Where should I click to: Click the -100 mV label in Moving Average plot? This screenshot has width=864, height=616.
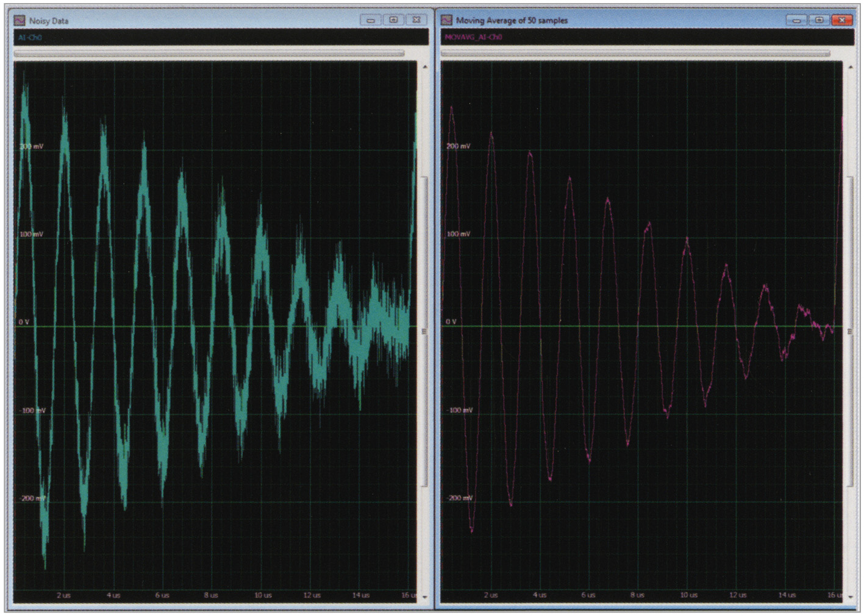click(x=460, y=410)
